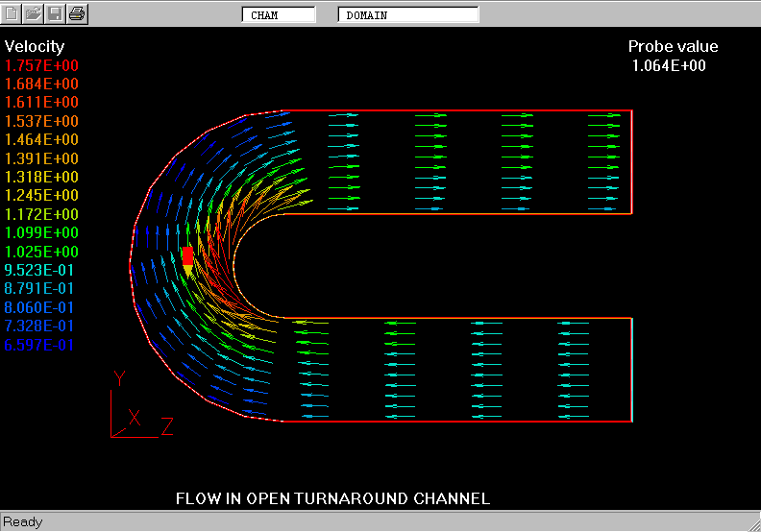Select the orange 1.464E+00 legend value
Image resolution: width=761 pixels, height=532 pixels.
pos(42,139)
